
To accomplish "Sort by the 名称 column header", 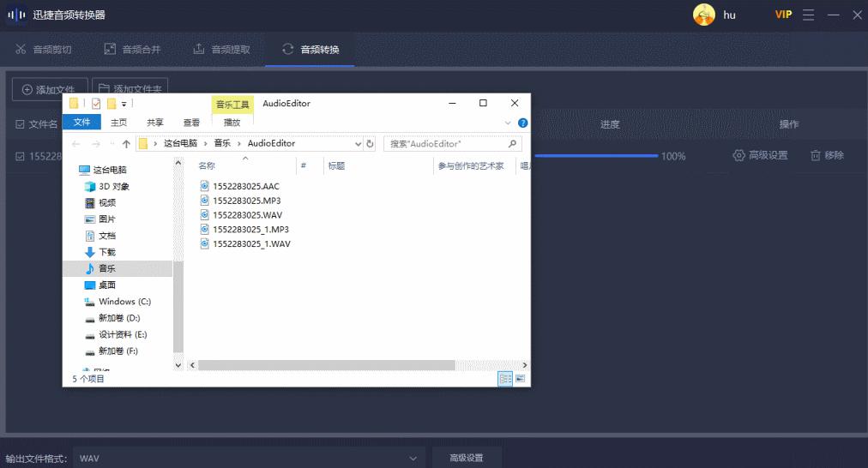I will point(207,165).
